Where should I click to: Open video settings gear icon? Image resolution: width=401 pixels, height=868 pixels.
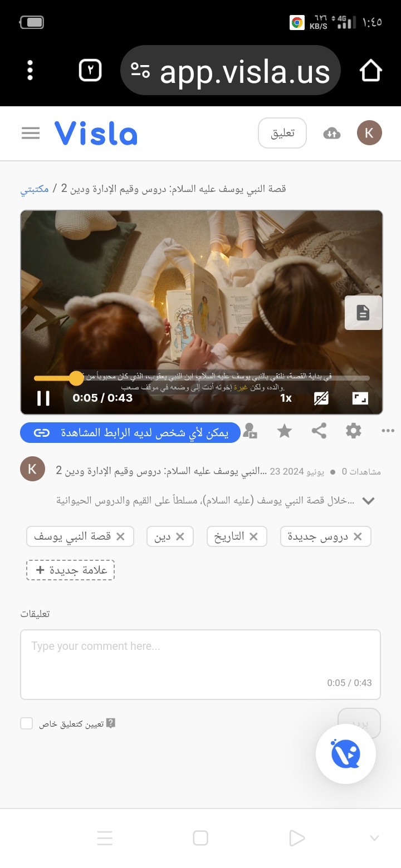pos(354,431)
